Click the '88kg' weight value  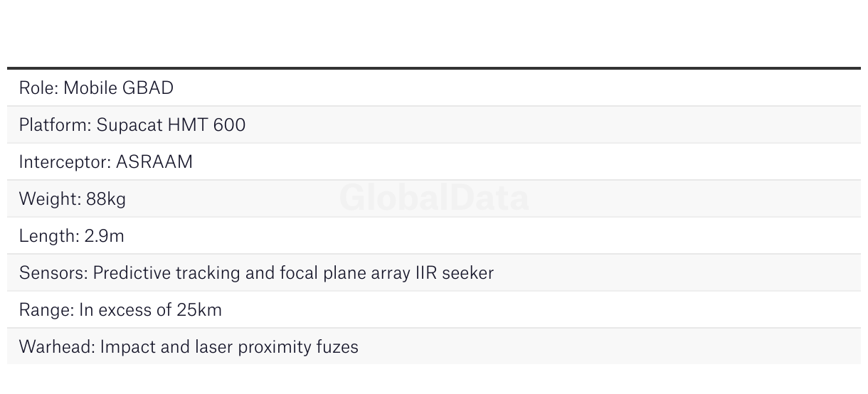106,199
